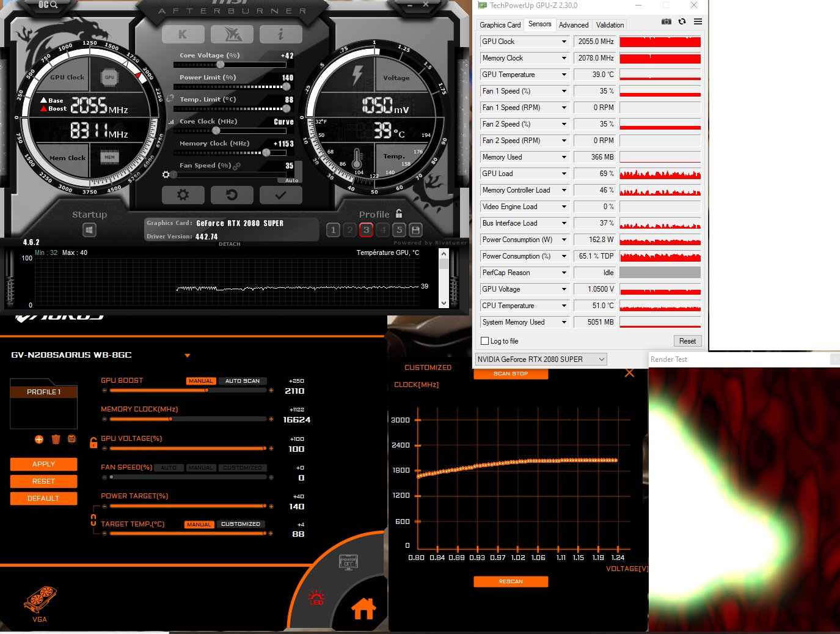Toggle the Power Target and Temp link

(93, 520)
